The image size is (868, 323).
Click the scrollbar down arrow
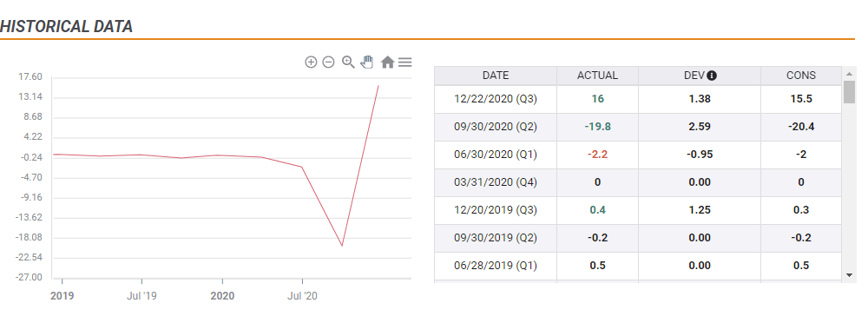[x=849, y=274]
